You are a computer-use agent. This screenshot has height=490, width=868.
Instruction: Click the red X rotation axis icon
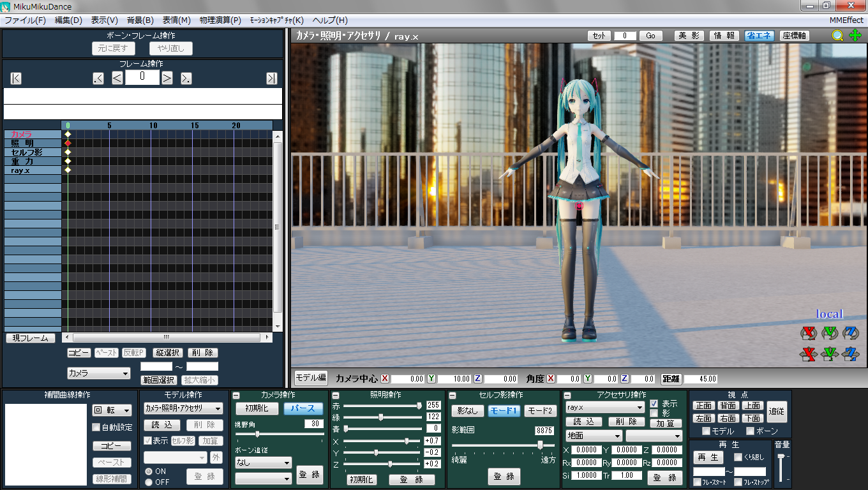[809, 333]
